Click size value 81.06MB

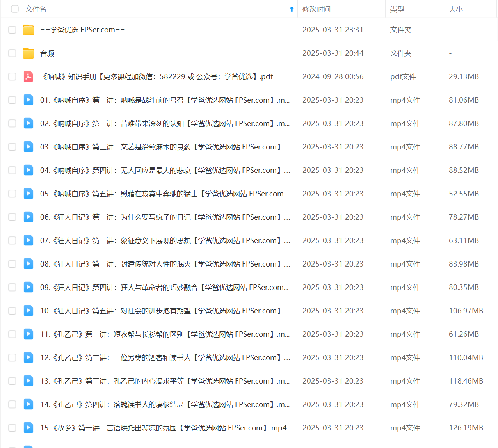(x=464, y=100)
